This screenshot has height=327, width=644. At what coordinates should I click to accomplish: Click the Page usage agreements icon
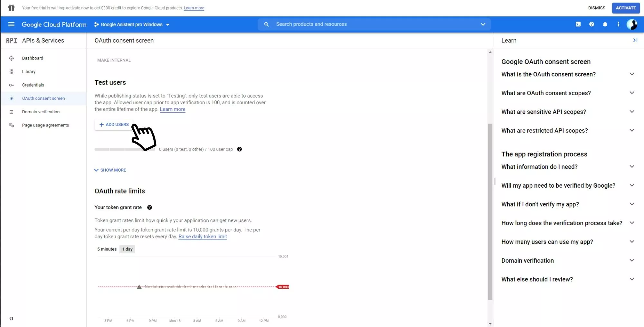click(11, 125)
